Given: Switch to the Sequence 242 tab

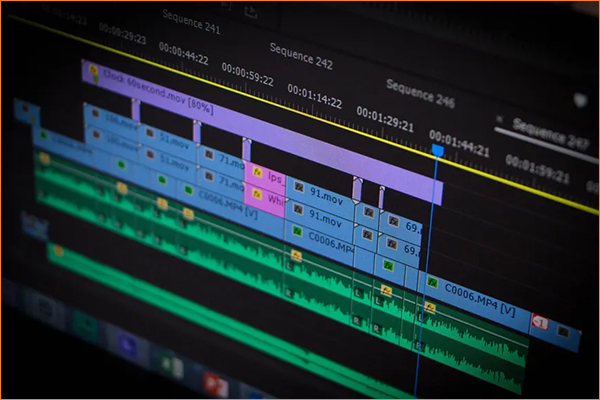Looking at the screenshot, I should click(x=301, y=56).
